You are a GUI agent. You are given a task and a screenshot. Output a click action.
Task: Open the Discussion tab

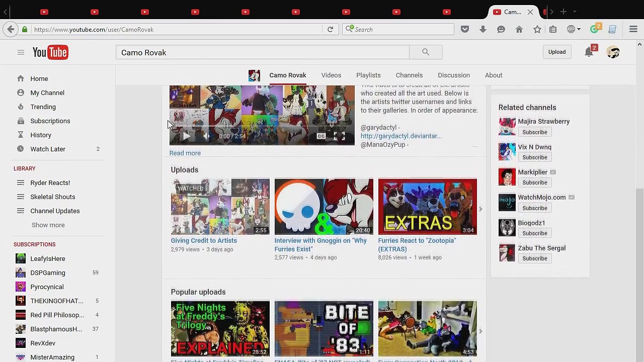click(x=454, y=75)
